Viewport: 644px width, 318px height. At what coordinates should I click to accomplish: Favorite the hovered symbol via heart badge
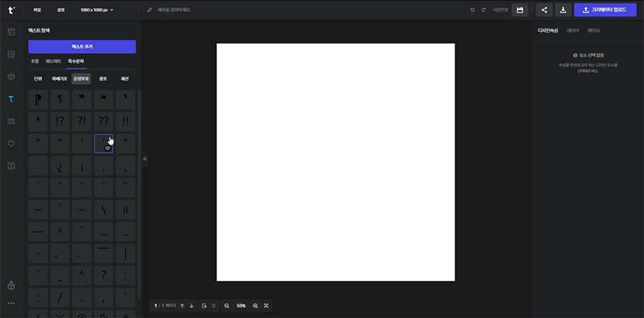(x=107, y=148)
